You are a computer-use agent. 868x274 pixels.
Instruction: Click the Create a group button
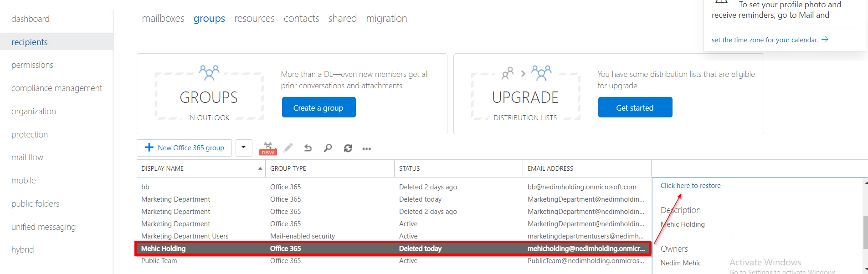(318, 107)
